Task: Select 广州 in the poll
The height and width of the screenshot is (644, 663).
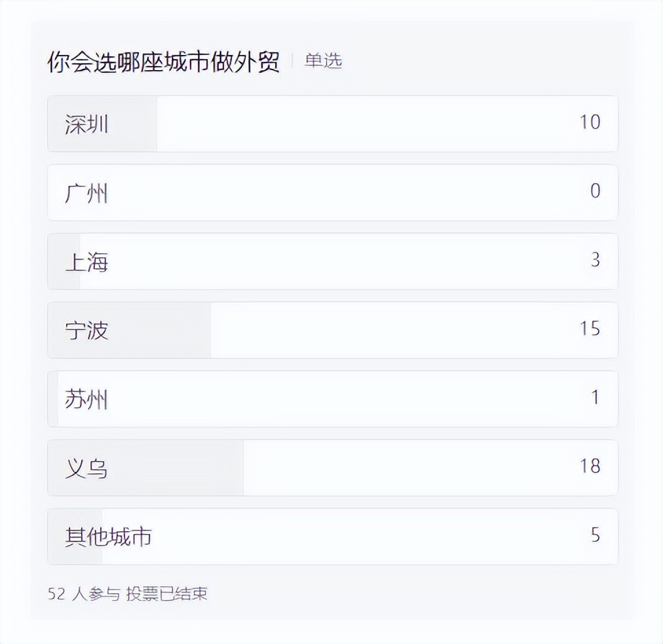Action: [87, 193]
